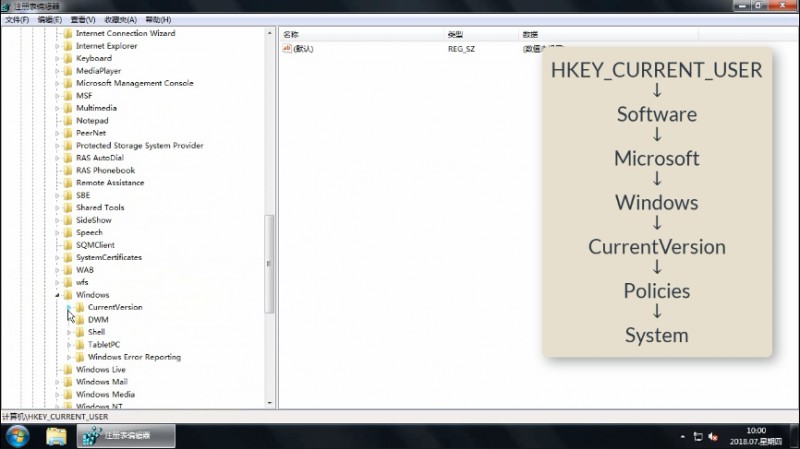Click the wfs folder icon

[x=68, y=282]
